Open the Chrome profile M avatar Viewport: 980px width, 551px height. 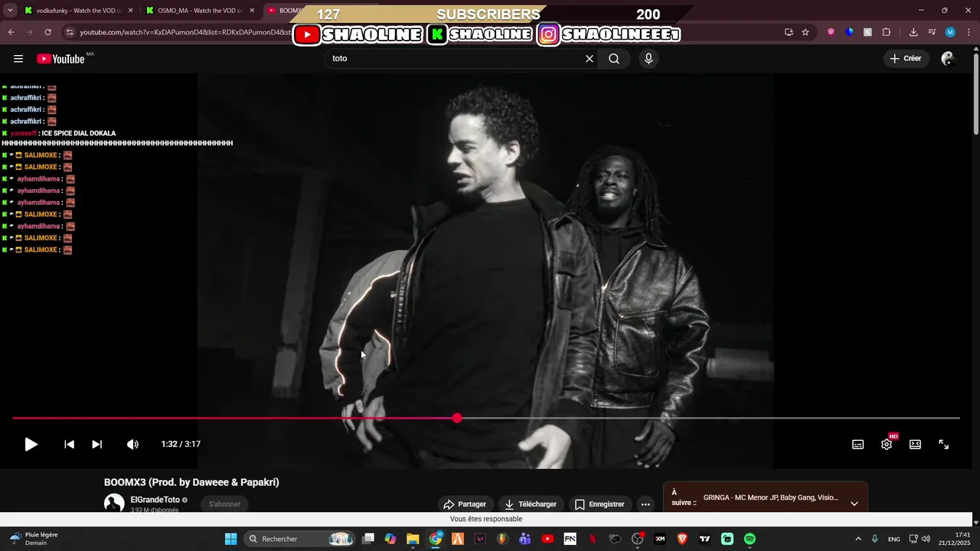pos(950,32)
